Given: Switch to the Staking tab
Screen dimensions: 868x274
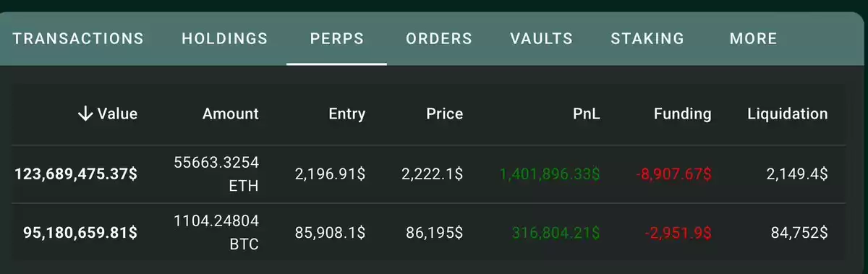Looking at the screenshot, I should pyautogui.click(x=647, y=38).
